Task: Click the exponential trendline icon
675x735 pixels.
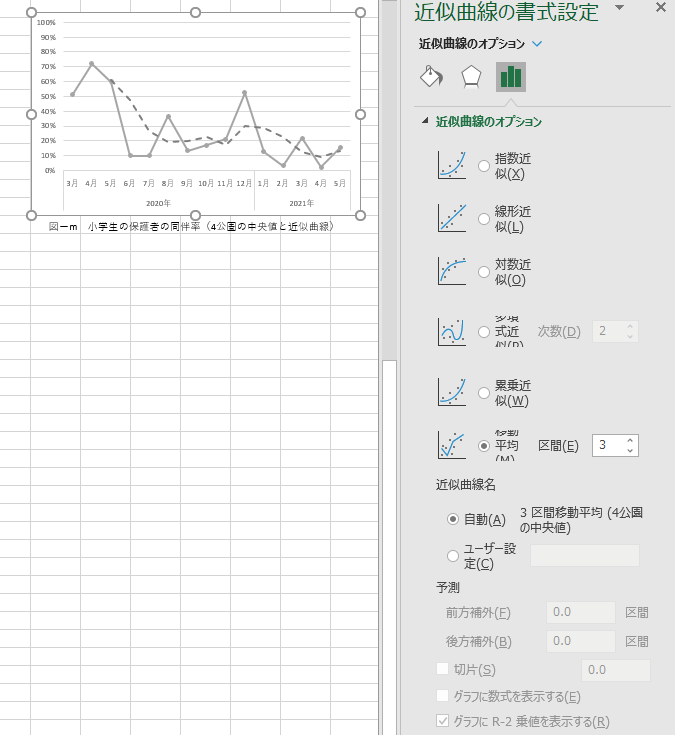Action: 451,165
